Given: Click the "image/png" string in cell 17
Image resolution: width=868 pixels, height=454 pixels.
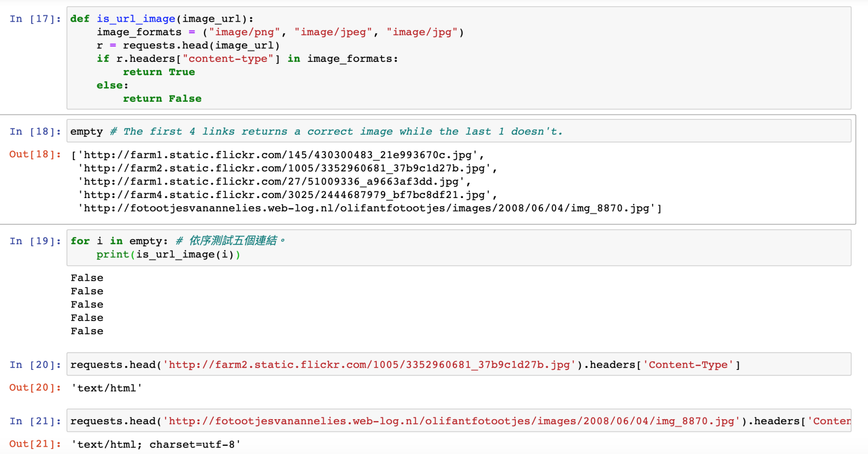Looking at the screenshot, I should (x=245, y=33).
